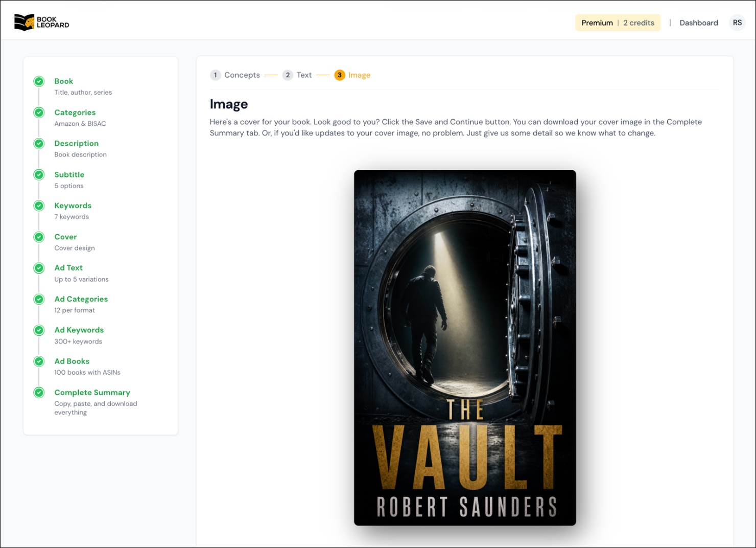
Task: Click the Image page heading
Action: 229,104
